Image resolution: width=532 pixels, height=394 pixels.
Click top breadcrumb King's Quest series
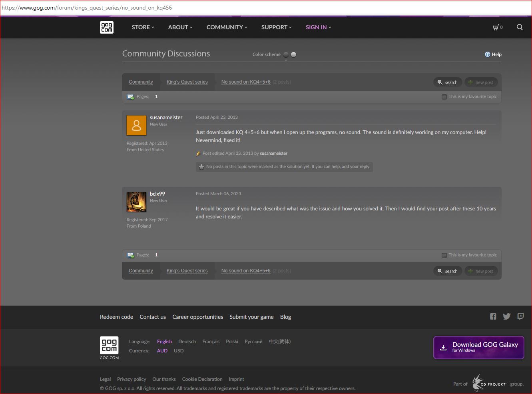tap(187, 82)
